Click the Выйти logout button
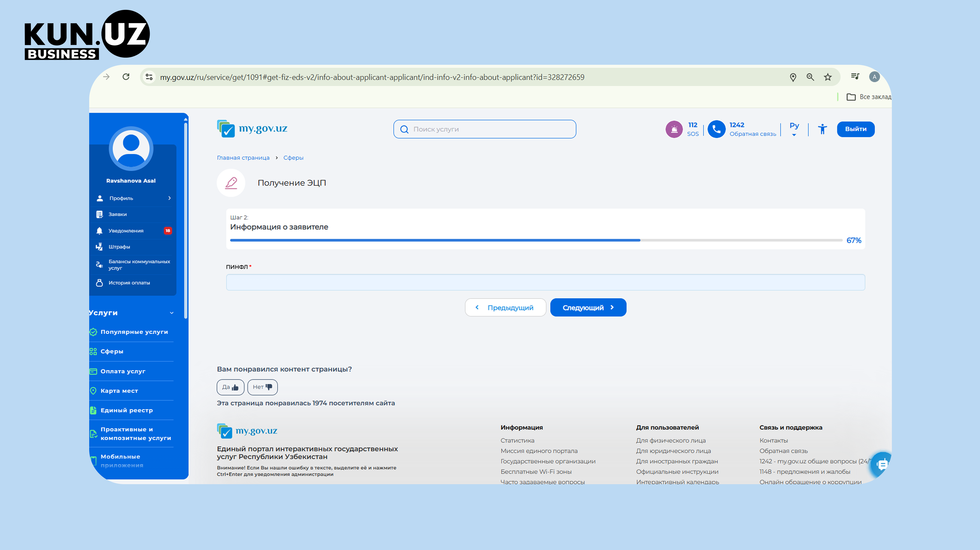980x550 pixels. (x=856, y=129)
